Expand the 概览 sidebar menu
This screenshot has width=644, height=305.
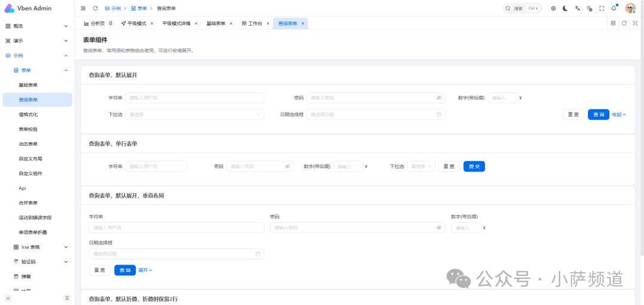click(x=37, y=26)
